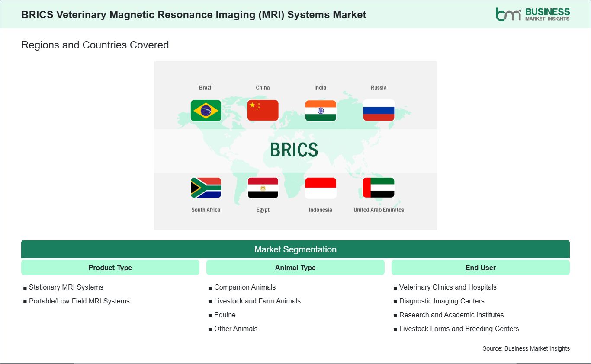Viewport: 591px width, 364px height.
Task: Click the 'Egypt' country label
Action: (x=263, y=210)
